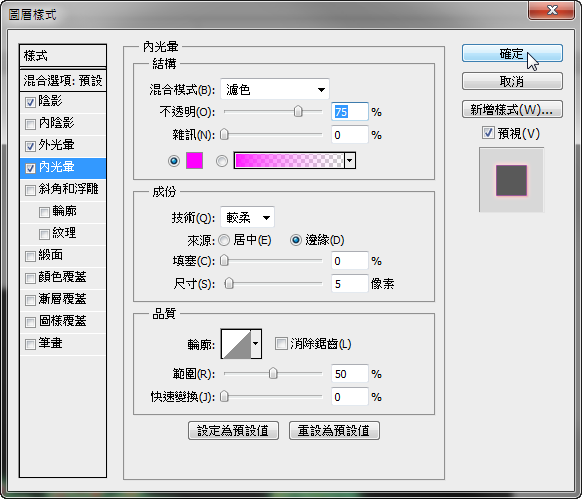The height and width of the screenshot is (499, 582).
Task: Click the 取消 button
Action: 512,81
